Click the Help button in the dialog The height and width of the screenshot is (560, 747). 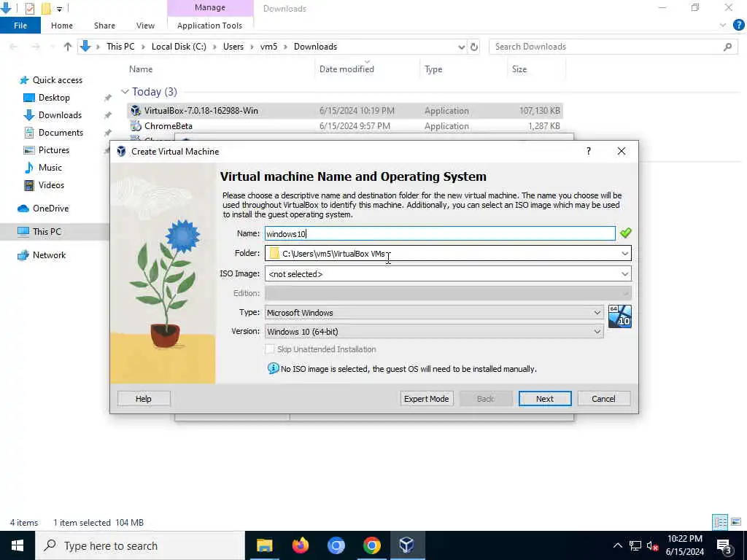(x=144, y=399)
